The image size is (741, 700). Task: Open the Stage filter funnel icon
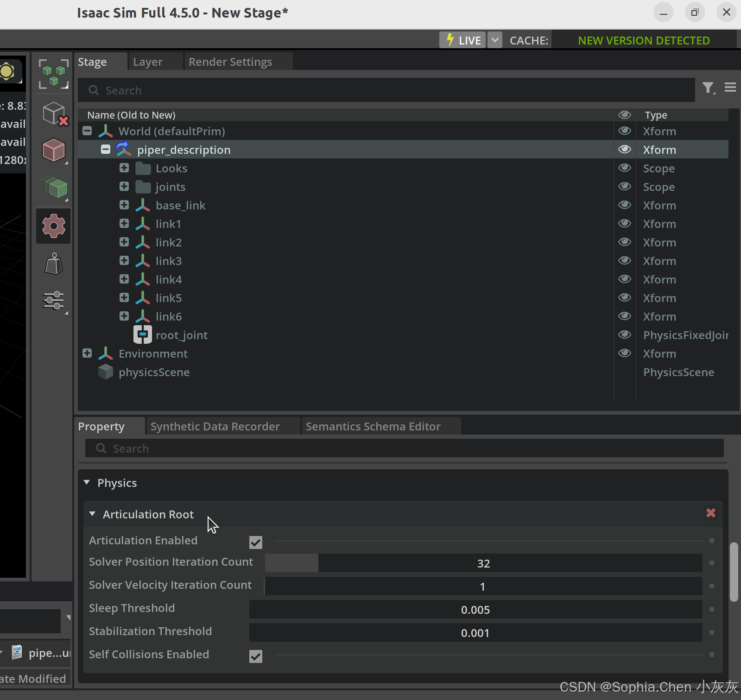point(708,88)
